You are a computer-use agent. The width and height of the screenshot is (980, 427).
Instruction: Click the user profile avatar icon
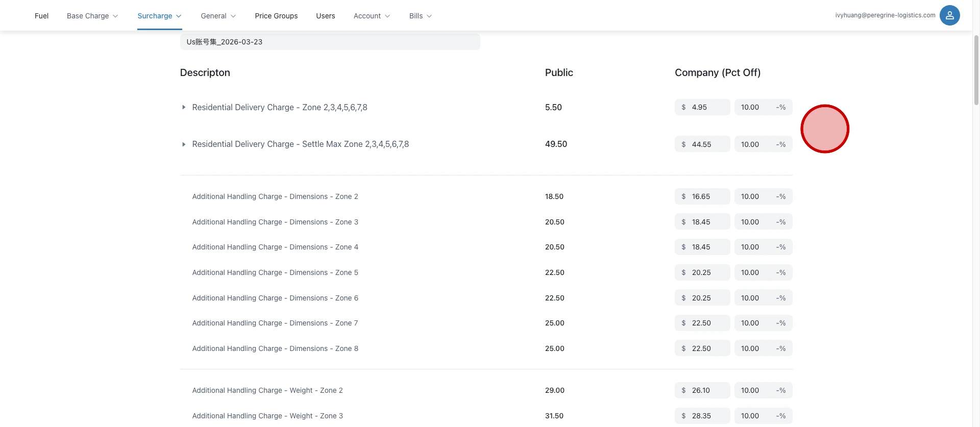click(949, 15)
